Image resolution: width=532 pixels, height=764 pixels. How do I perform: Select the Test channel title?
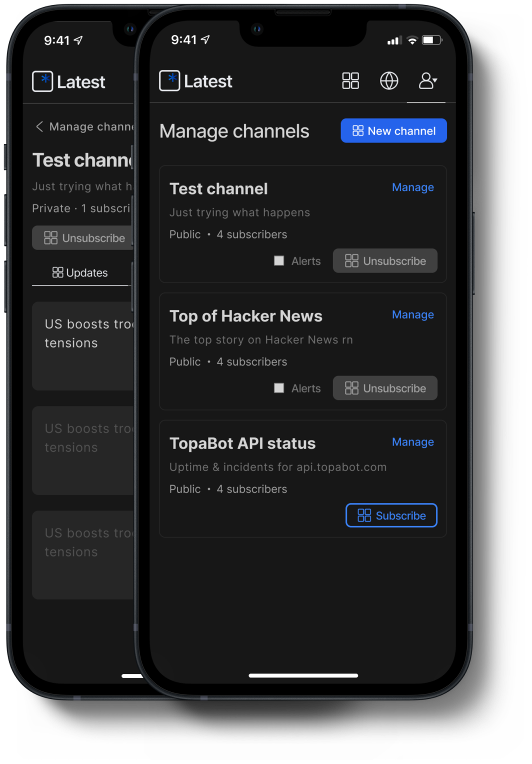(x=218, y=189)
